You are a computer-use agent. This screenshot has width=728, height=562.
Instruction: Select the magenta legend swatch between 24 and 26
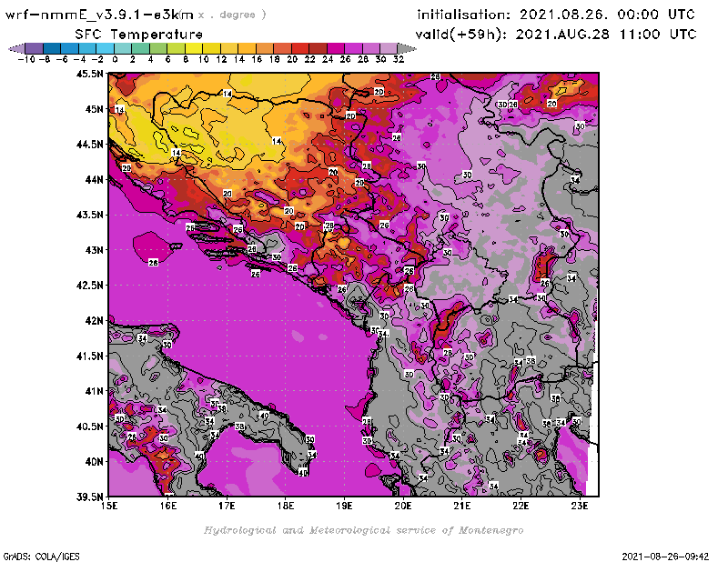(335, 48)
